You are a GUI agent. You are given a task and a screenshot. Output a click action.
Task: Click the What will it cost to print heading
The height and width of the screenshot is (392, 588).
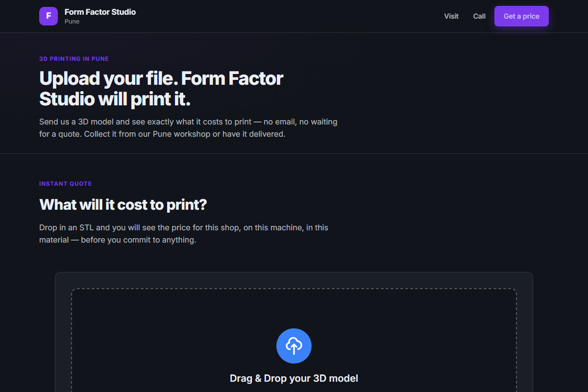[123, 204]
